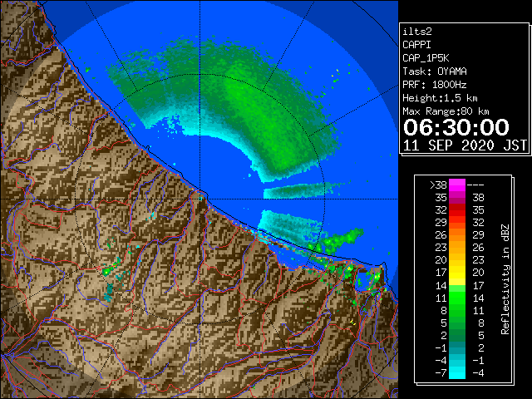
Task: Click 'Height:1.5 km' text
Action: (440, 98)
